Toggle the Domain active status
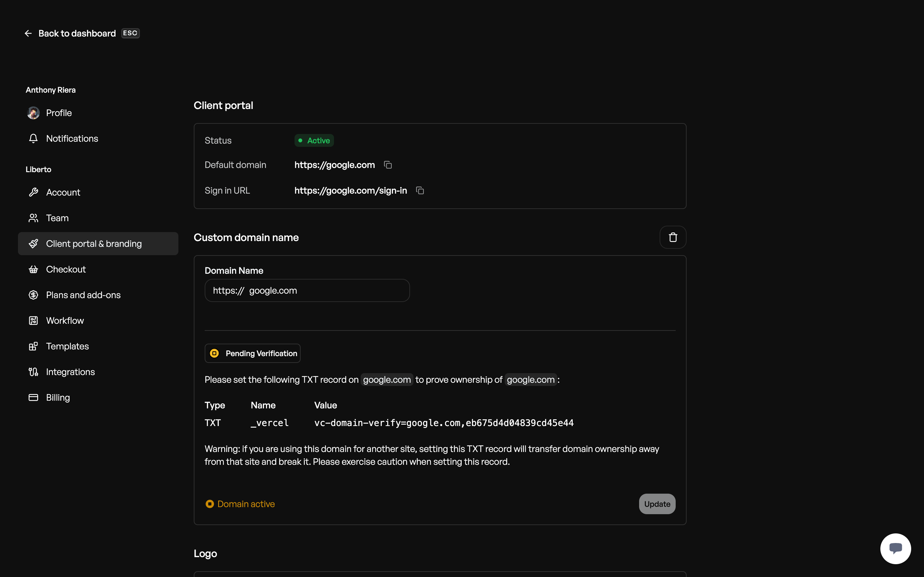924x577 pixels. coord(210,504)
